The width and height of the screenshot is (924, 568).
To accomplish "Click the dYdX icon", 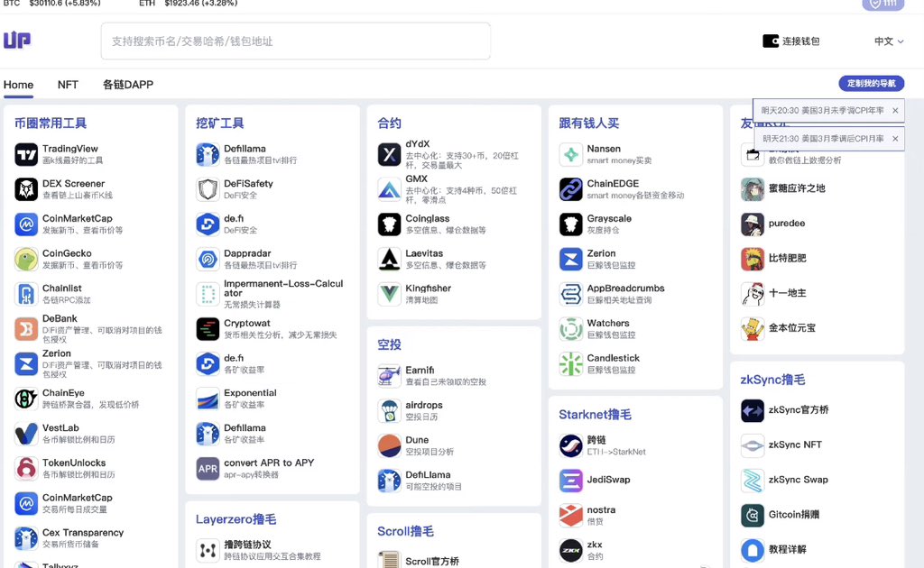I will pos(389,155).
